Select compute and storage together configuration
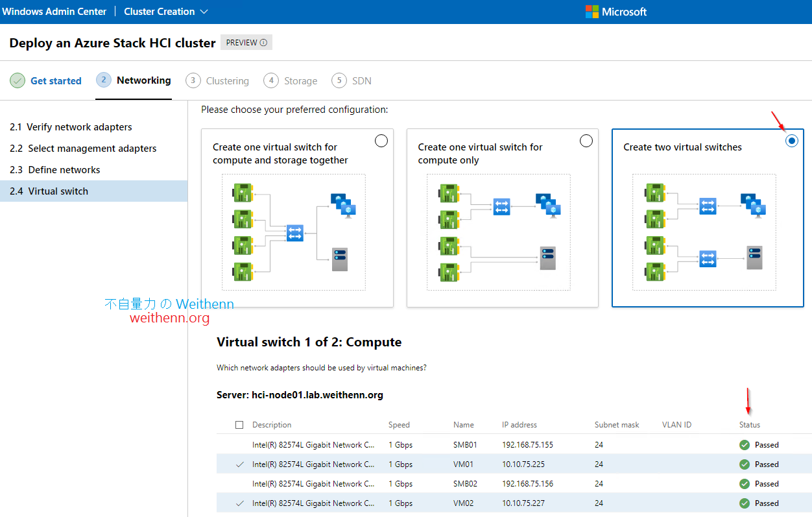This screenshot has width=812, height=517. coord(381,140)
